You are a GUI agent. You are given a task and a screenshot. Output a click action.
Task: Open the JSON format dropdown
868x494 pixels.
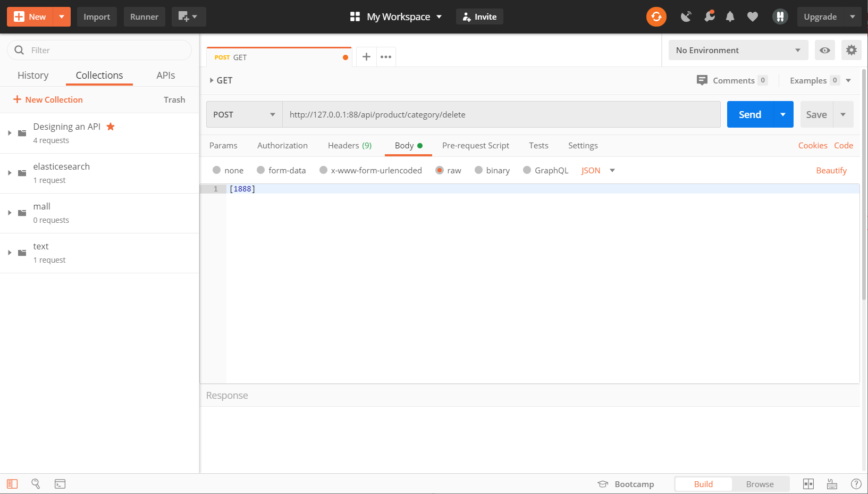tap(598, 170)
